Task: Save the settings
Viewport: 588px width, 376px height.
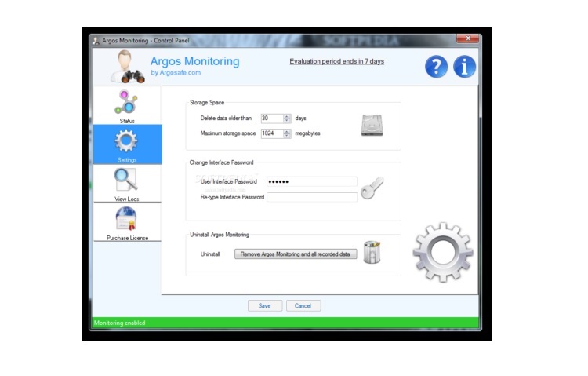Action: (264, 306)
